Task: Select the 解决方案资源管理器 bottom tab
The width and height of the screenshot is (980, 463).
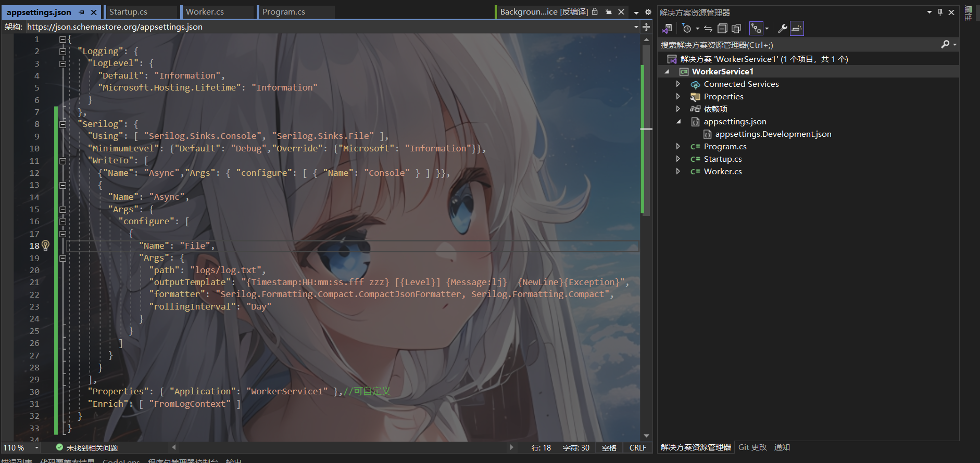Action: [x=696, y=447]
